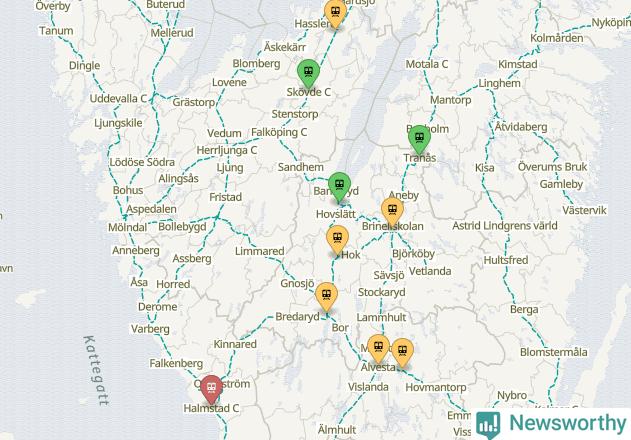Open the left yellow train marker at Alvesta
The image size is (631, 440).
click(x=378, y=348)
